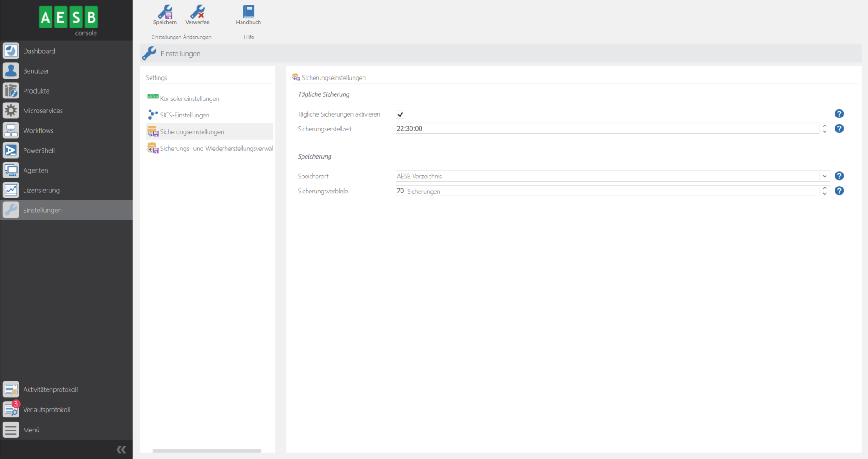Open Sicherungs- und Wiederherstellungsverwaltung settings
Screen dimensions: 868x459
pyautogui.click(x=216, y=149)
